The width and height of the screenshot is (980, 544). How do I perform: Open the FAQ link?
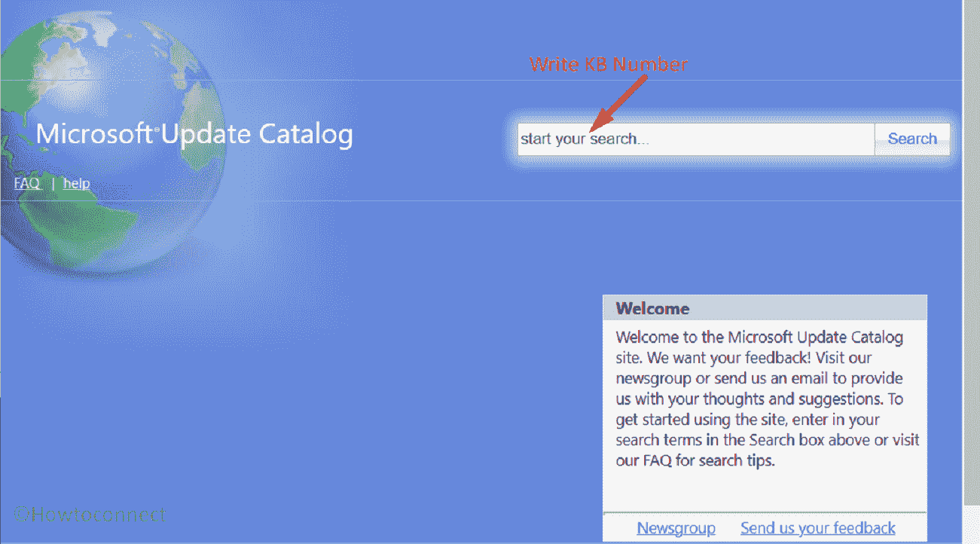click(x=27, y=183)
